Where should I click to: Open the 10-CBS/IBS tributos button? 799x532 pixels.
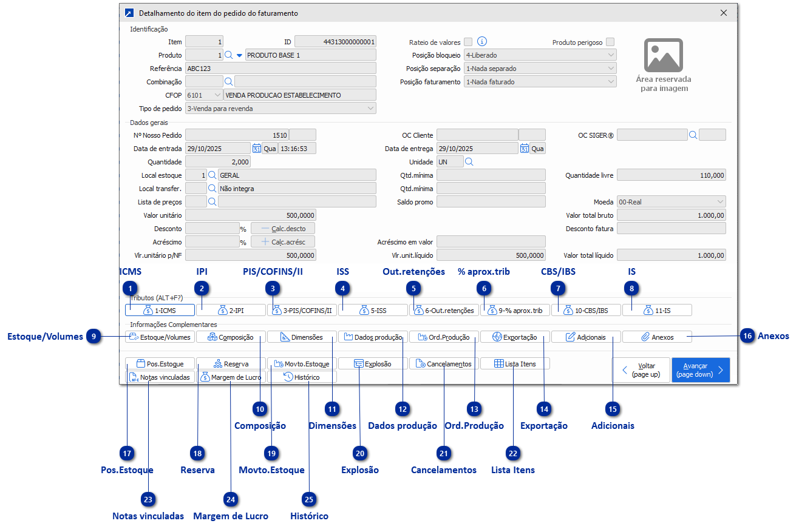[x=586, y=310]
